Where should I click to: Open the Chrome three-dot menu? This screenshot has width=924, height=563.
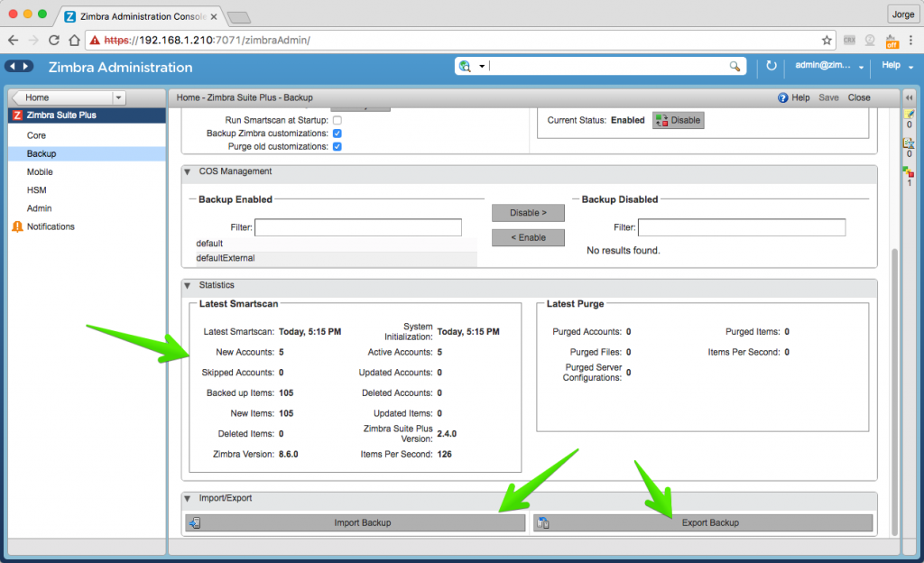[x=910, y=40]
